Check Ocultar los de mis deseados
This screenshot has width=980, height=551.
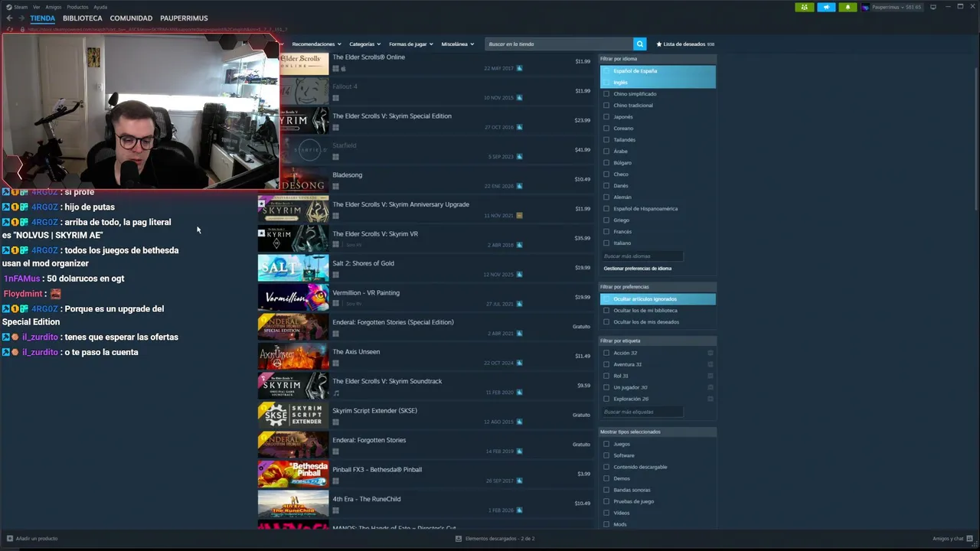point(606,321)
